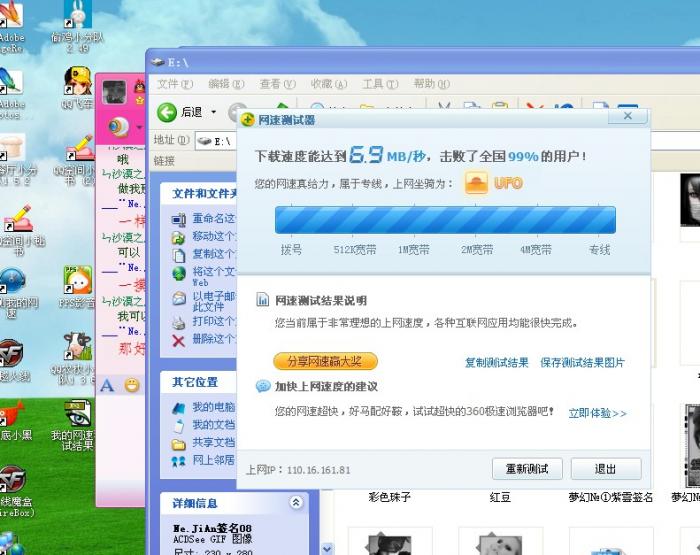Screen dimensions: 700x555
Task: Click the UFO speed mount icon
Action: coord(476,183)
